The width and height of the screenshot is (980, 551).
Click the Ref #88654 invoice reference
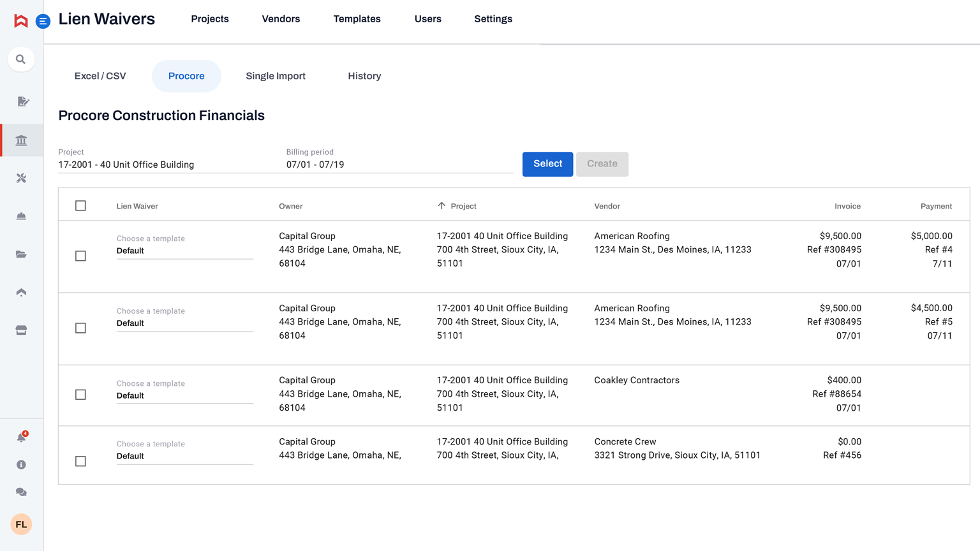point(836,394)
